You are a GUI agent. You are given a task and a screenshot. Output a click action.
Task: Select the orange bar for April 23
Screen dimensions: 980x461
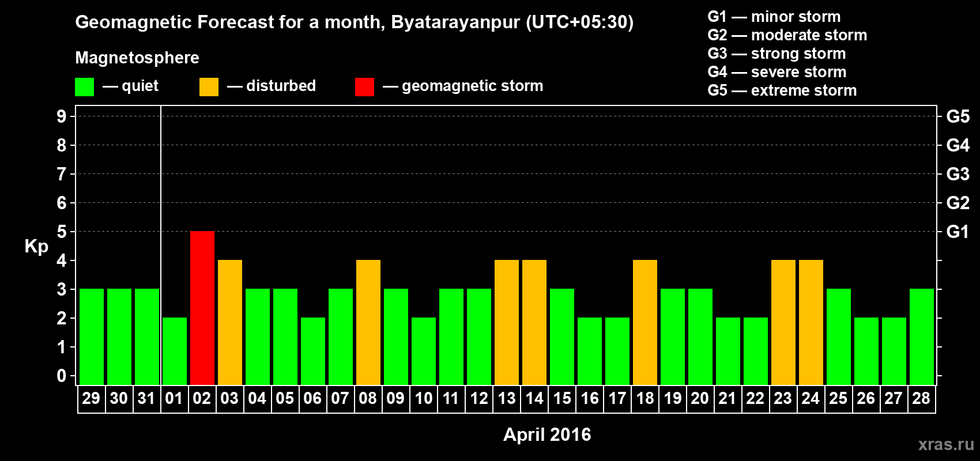[x=783, y=322]
